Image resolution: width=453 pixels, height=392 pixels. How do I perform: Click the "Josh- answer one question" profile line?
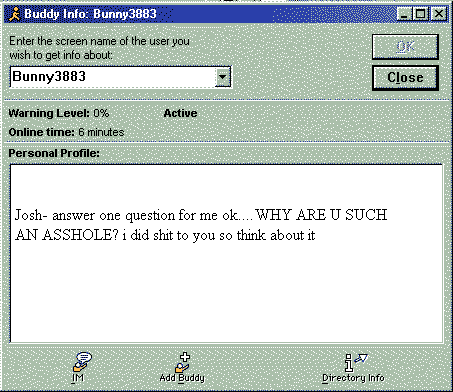[x=201, y=215]
